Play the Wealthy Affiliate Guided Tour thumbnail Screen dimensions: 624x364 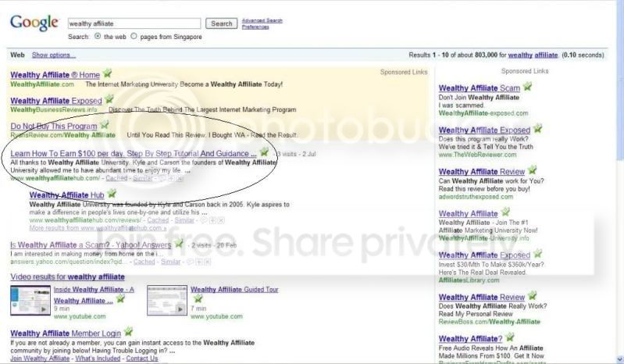click(x=167, y=301)
